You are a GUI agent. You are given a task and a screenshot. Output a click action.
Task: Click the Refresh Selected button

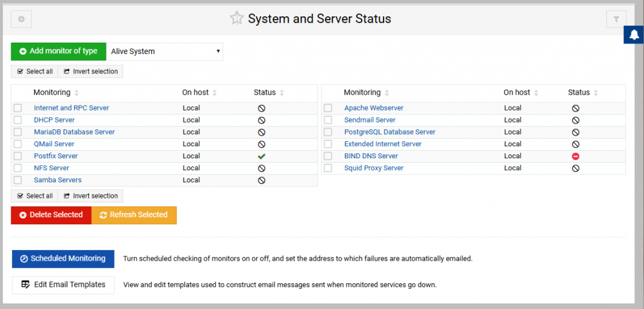(134, 215)
